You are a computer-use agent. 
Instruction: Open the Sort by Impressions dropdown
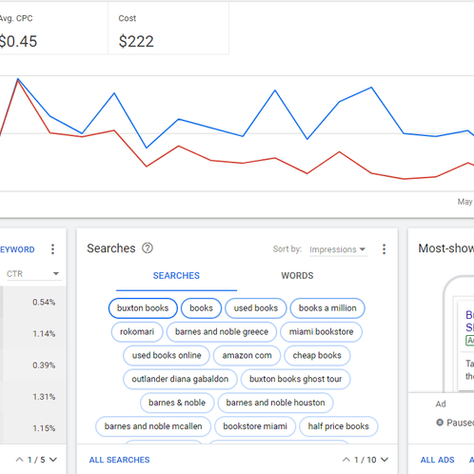[x=338, y=249]
